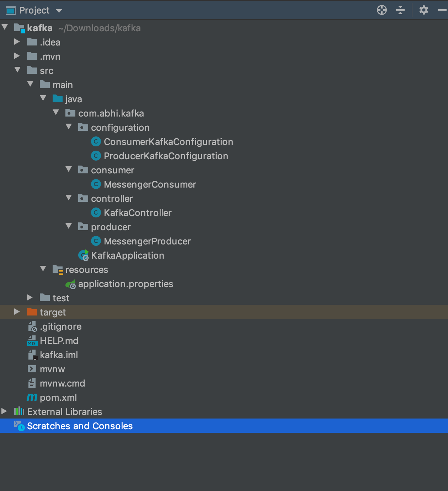The width and height of the screenshot is (448, 491).
Task: Click the Markdown icon next to HELP.md
Action: point(32,340)
